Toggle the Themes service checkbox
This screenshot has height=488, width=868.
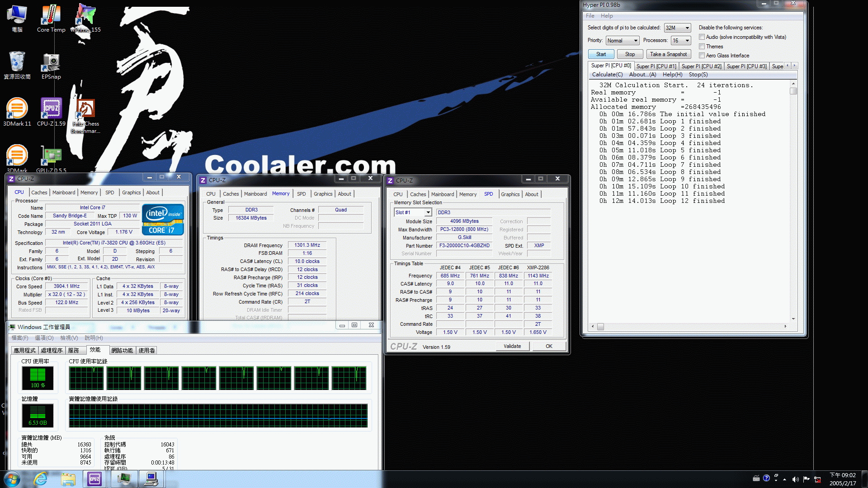tap(702, 47)
